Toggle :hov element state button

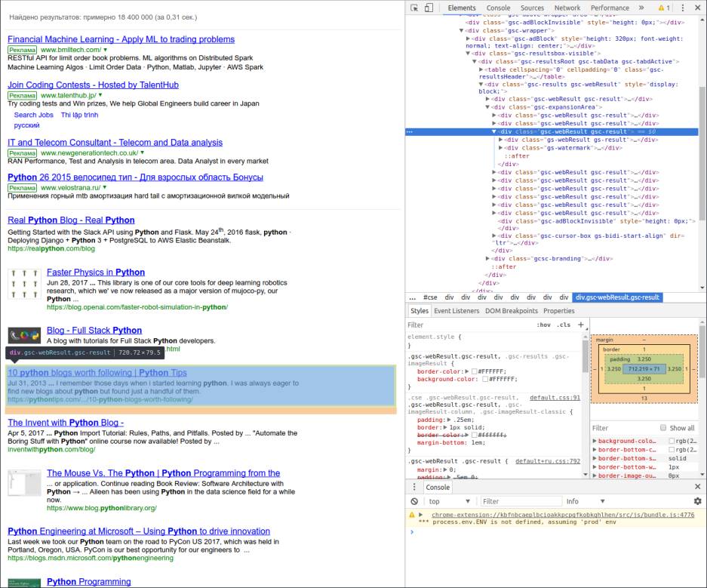click(x=543, y=325)
